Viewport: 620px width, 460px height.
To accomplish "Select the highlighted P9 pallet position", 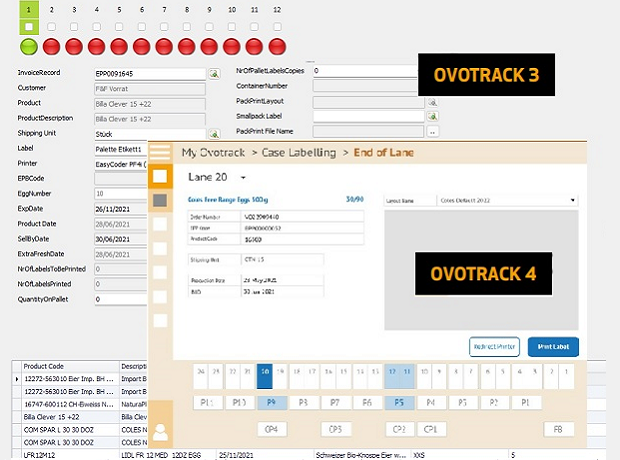I will coord(270,402).
